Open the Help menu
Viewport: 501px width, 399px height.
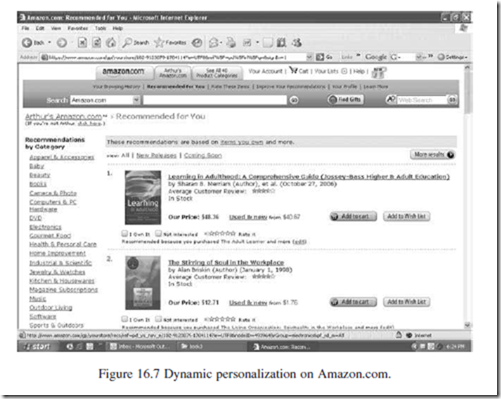pos(117,28)
